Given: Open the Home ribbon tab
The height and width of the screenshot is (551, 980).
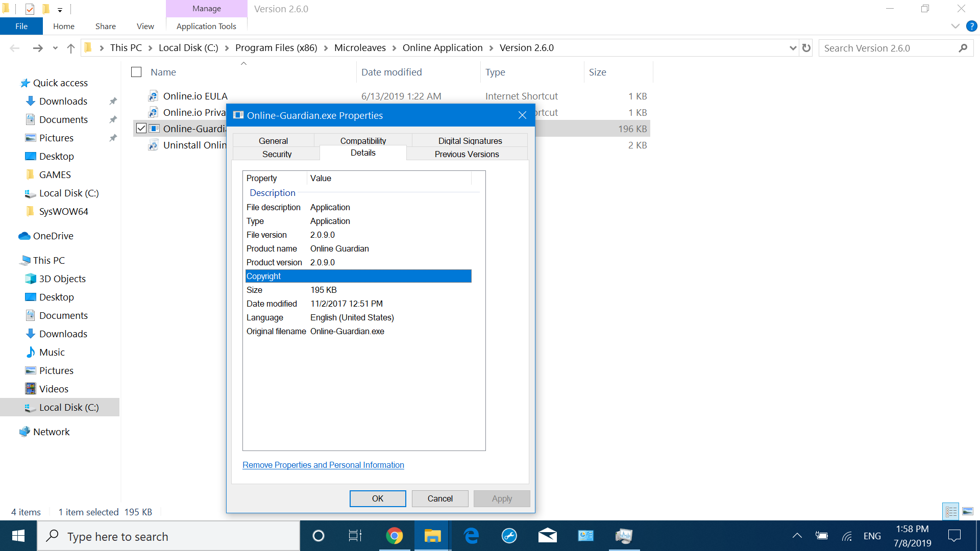Looking at the screenshot, I should (64, 26).
